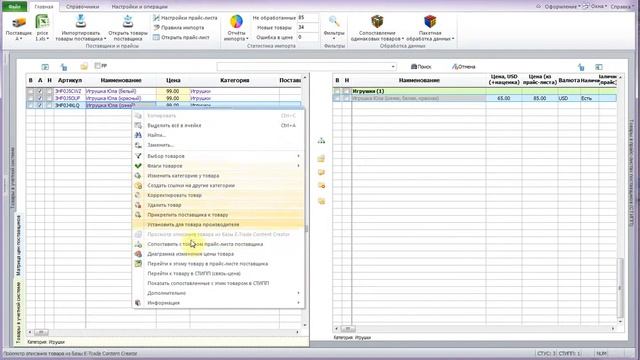Expand the Дополнительно submenu
This screenshot has width=640, height=360.
[218, 293]
